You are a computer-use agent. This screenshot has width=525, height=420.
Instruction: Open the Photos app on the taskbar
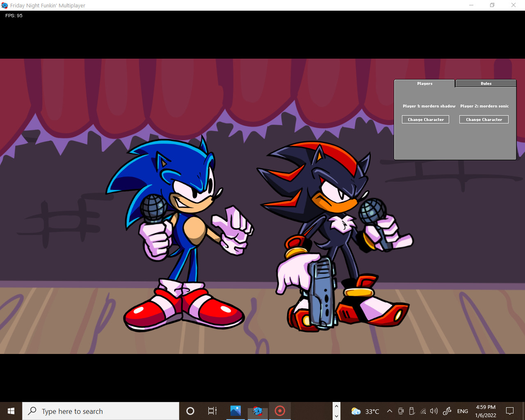[235, 411]
